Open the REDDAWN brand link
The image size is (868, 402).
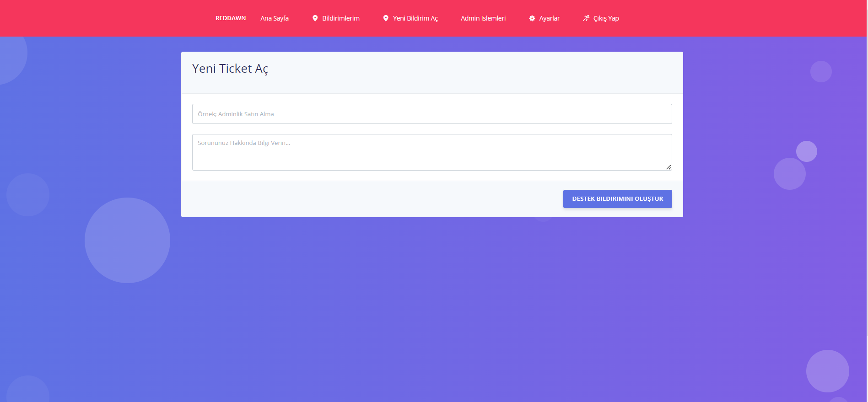[231, 18]
